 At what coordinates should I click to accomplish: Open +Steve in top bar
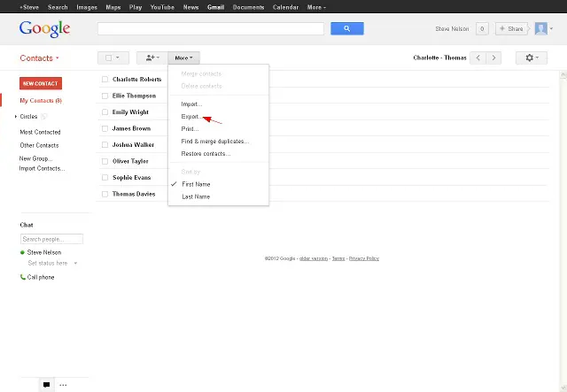coord(29,7)
